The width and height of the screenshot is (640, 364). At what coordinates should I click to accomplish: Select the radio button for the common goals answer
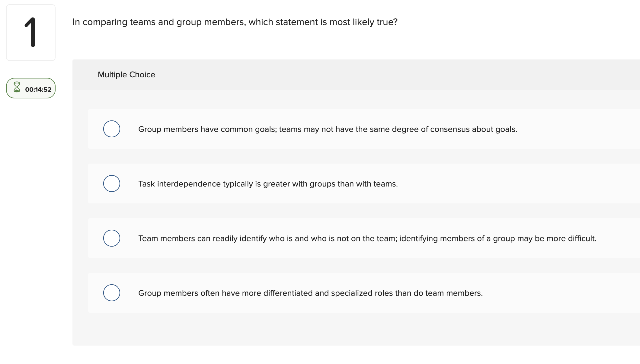point(111,129)
